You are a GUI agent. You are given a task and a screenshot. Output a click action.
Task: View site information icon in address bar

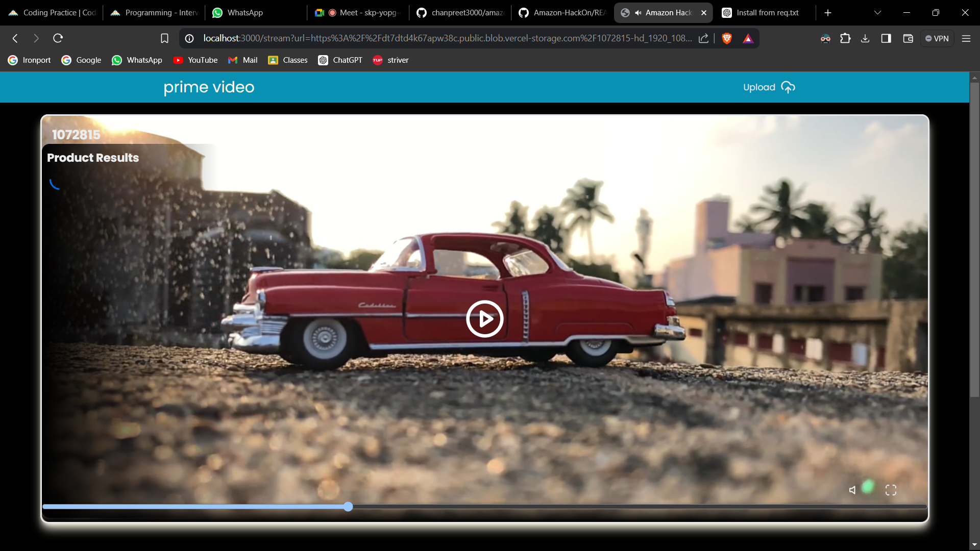point(189,38)
